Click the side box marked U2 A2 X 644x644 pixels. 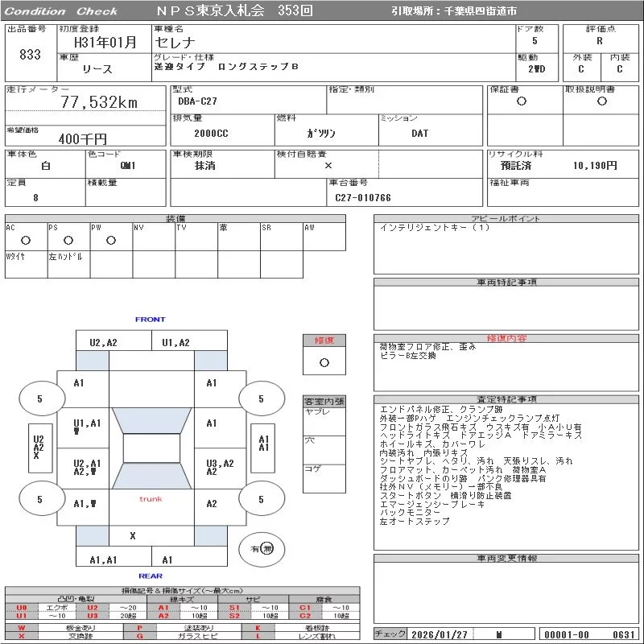pyautogui.click(x=38, y=448)
